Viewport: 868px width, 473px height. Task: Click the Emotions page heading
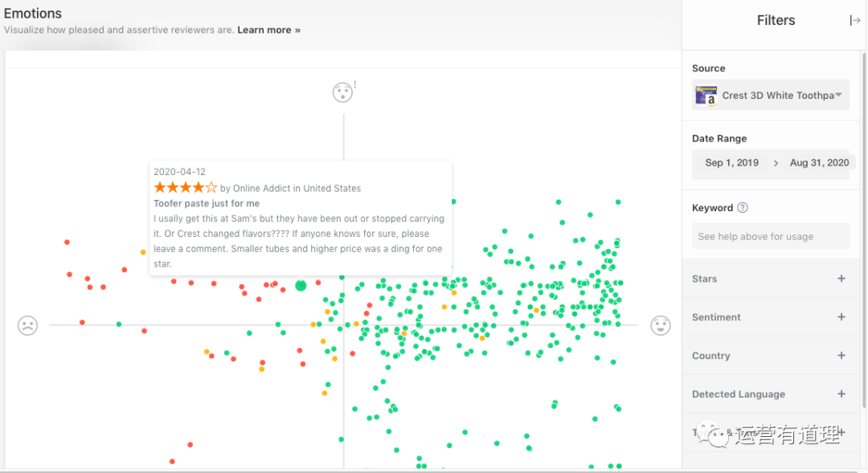pos(33,14)
